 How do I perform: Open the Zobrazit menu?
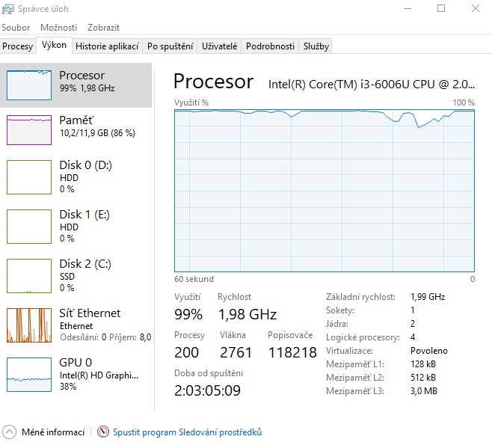point(103,28)
